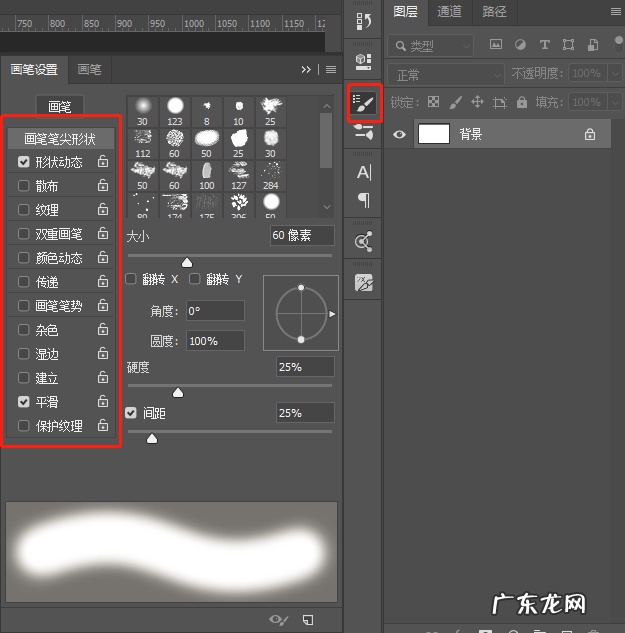The width and height of the screenshot is (625, 633).
Task: Click the angle (角度) input field
Action: click(215, 311)
